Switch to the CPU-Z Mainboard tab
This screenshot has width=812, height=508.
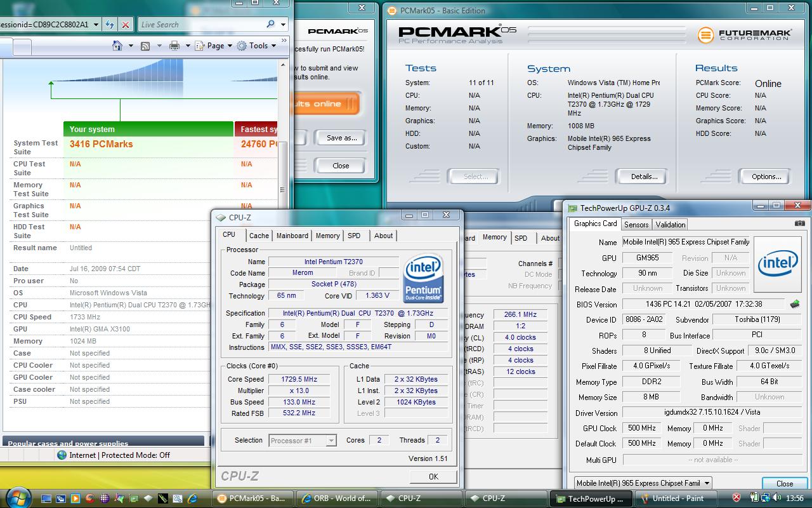coord(292,236)
